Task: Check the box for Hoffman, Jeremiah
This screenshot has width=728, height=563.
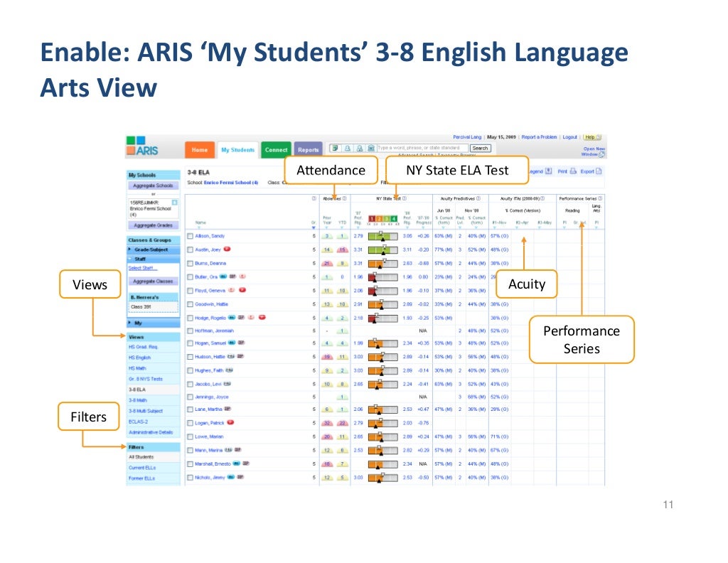Action: tap(190, 331)
